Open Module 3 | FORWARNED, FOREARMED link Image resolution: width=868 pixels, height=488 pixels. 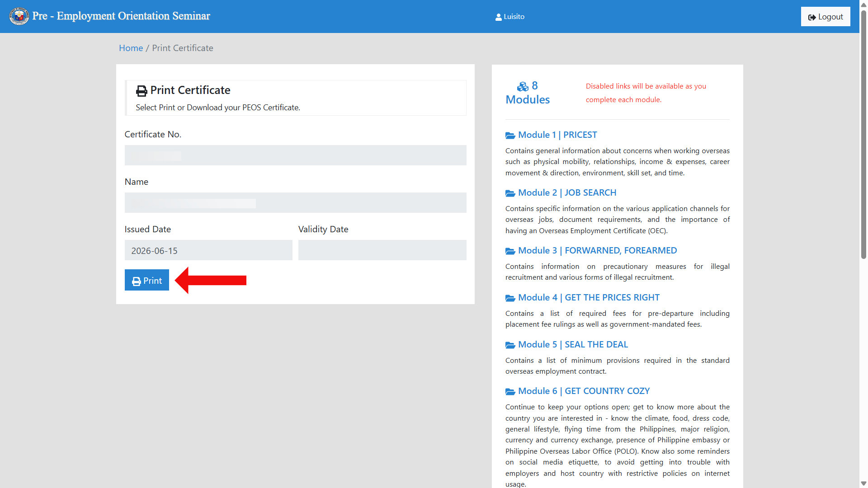tap(597, 250)
